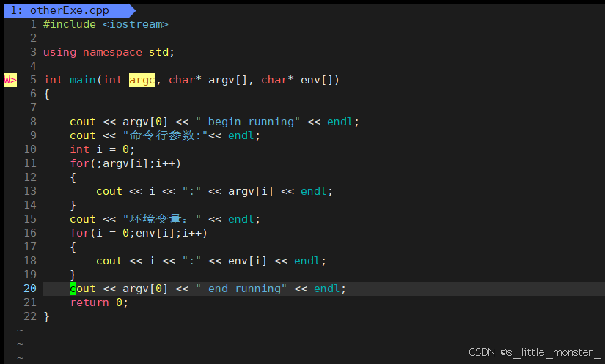605x364 pixels.
Task: Click the for(;argv[i];i++) loop header
Action: pyautogui.click(x=125, y=163)
